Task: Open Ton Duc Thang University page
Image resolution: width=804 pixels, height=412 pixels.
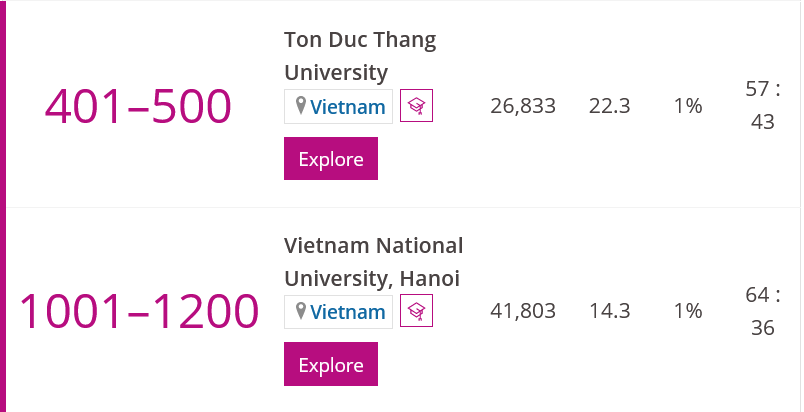Action: [360, 56]
